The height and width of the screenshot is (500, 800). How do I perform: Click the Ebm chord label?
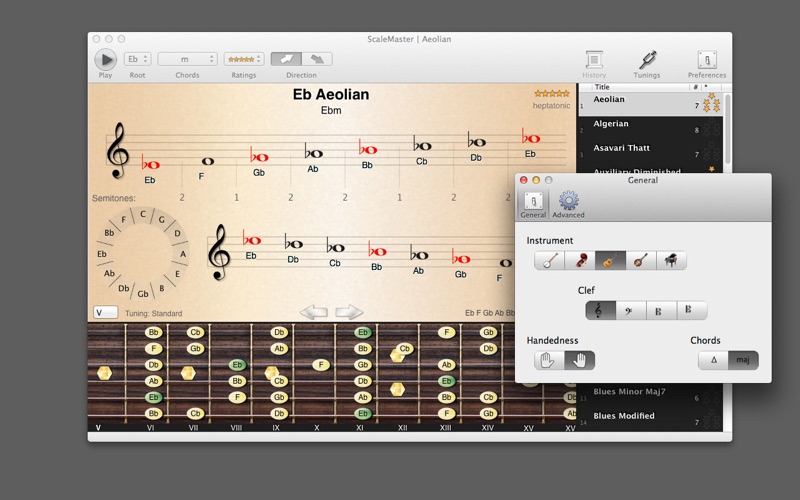tap(331, 110)
